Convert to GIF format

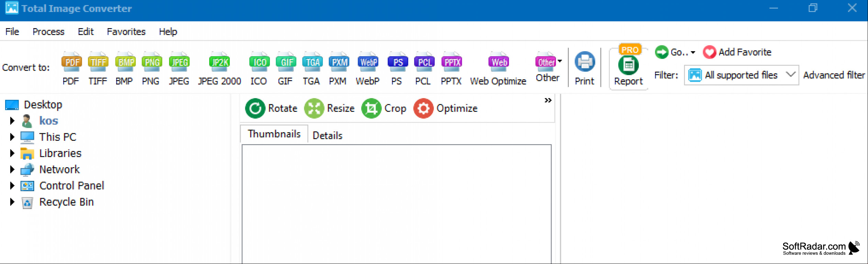[x=286, y=62]
